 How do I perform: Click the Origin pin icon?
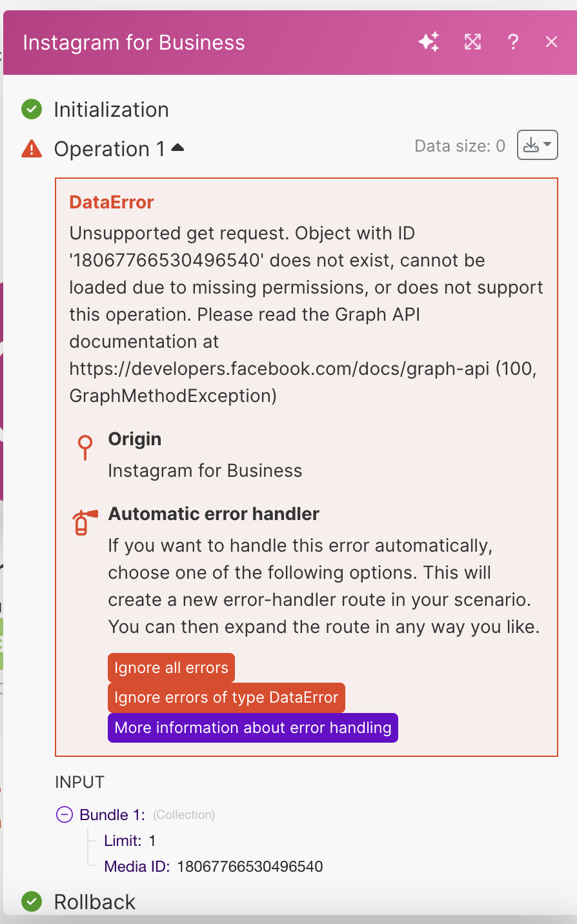85,447
